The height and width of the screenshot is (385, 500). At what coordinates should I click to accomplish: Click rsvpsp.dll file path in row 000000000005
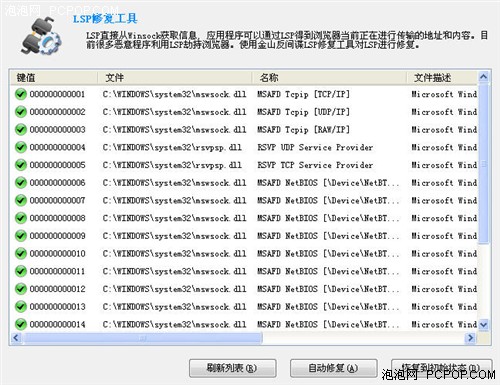(x=172, y=165)
